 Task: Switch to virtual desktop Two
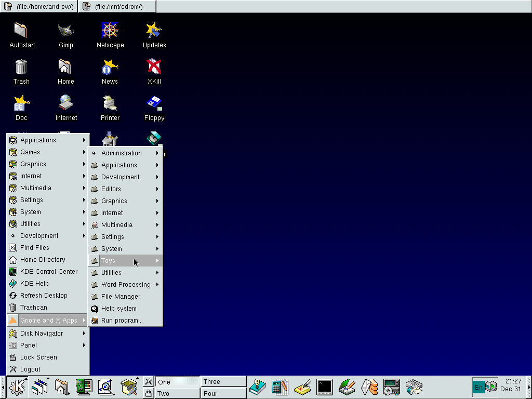click(177, 393)
